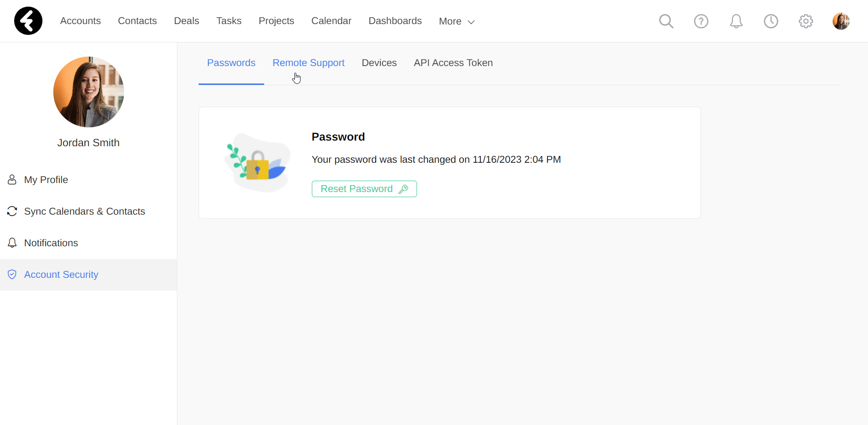Select the Passwords tab
This screenshot has height=425, width=868.
(231, 63)
